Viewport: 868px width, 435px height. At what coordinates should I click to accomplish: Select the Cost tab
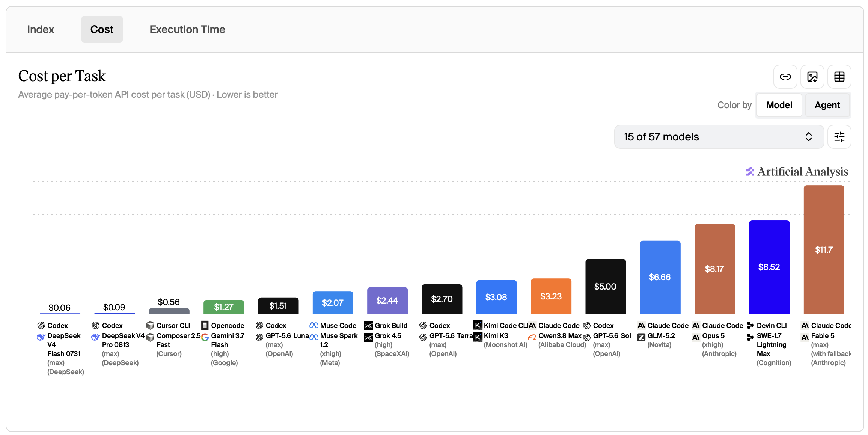[x=102, y=29]
